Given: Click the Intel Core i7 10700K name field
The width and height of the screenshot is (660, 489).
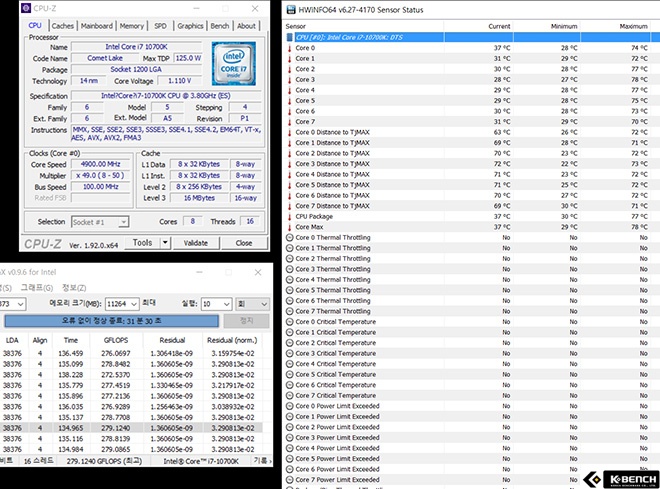Looking at the screenshot, I should [x=136, y=47].
